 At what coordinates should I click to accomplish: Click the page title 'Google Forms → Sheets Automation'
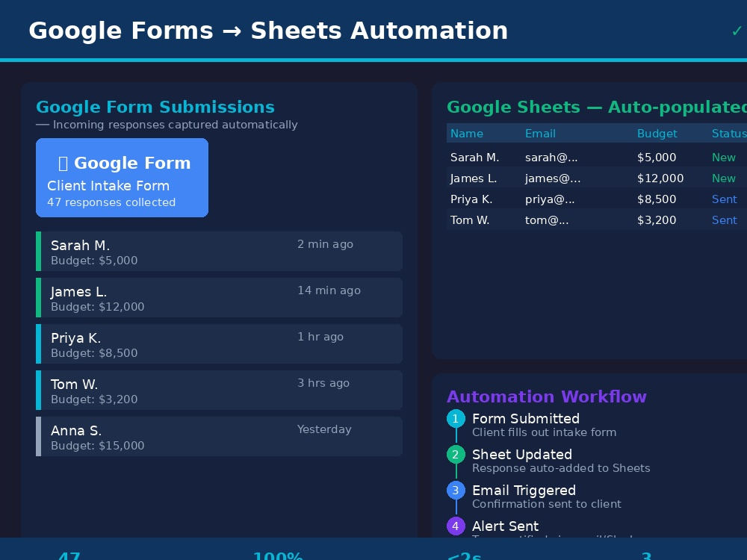268,31
